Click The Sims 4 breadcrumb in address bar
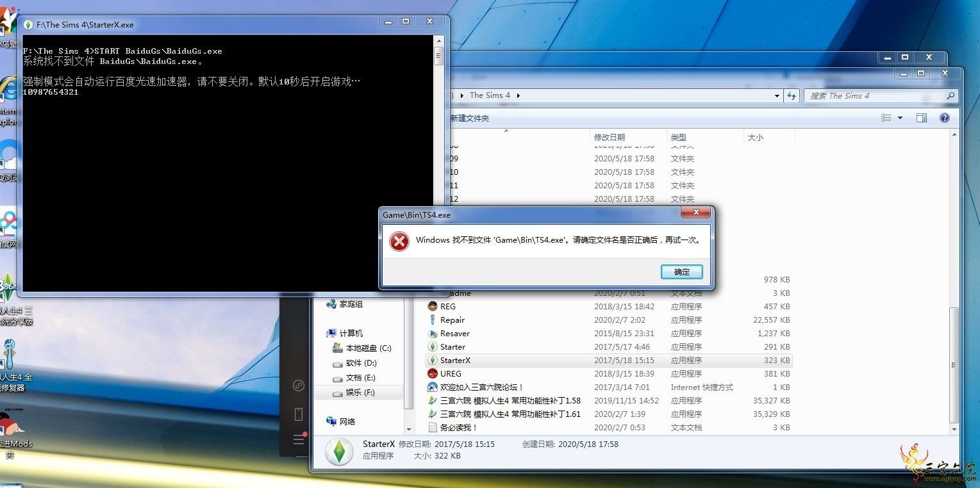Screen dimensions: 980x488 pos(490,95)
